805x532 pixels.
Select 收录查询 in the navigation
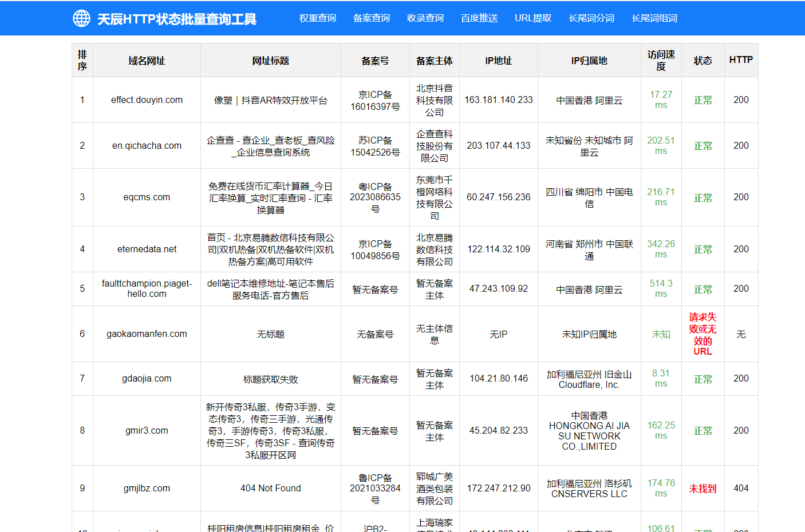[425, 18]
